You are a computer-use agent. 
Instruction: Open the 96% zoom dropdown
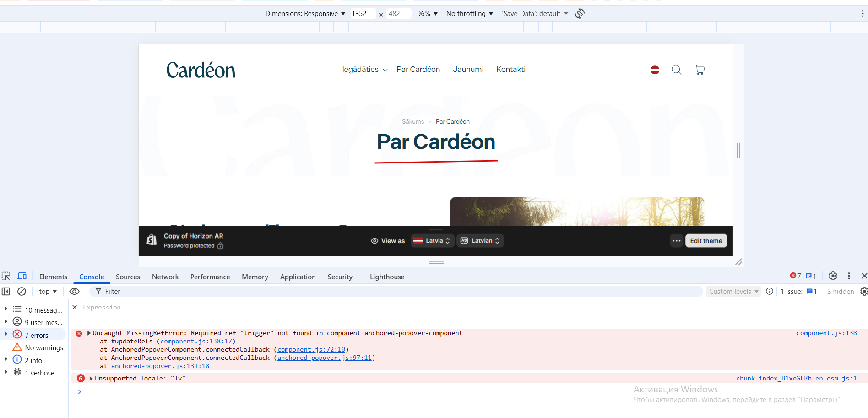click(427, 14)
